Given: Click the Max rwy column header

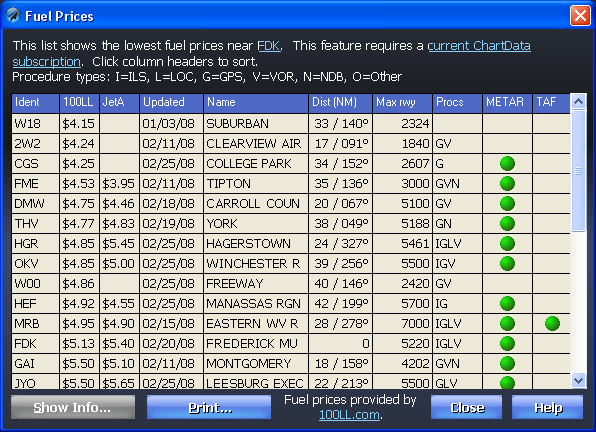Looking at the screenshot, I should [403, 103].
